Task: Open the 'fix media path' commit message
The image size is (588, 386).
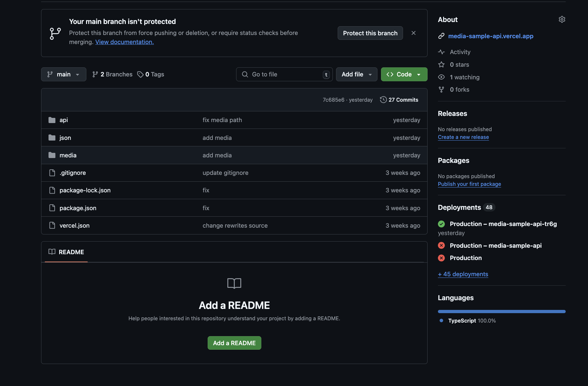Action: 222,120
